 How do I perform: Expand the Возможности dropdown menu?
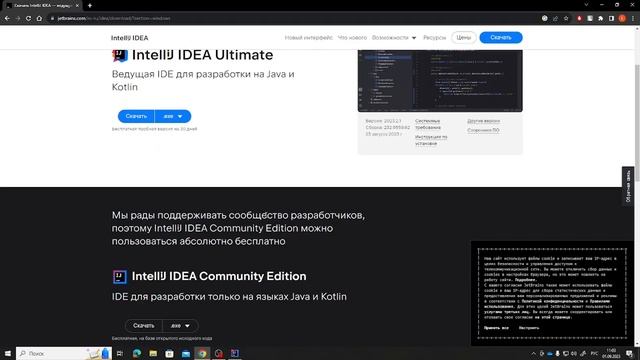394,38
